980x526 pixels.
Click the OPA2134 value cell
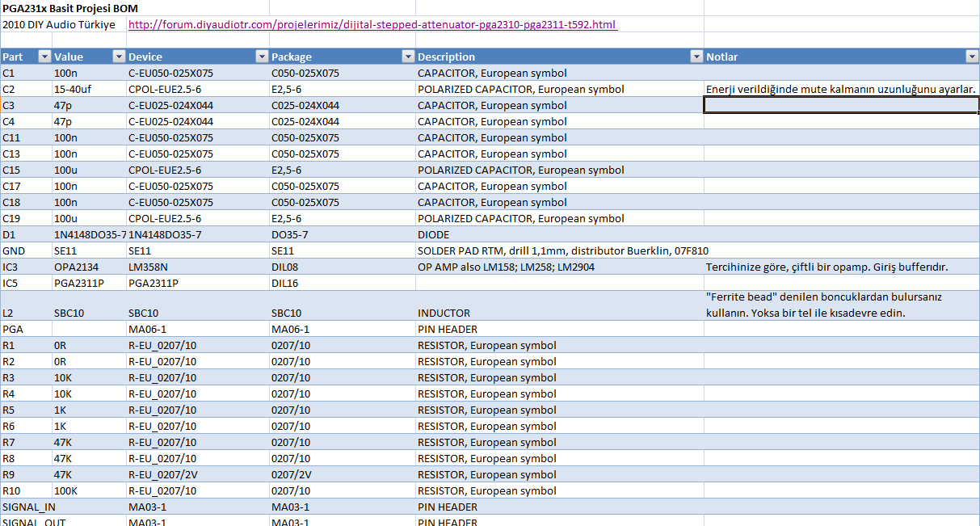click(x=77, y=267)
